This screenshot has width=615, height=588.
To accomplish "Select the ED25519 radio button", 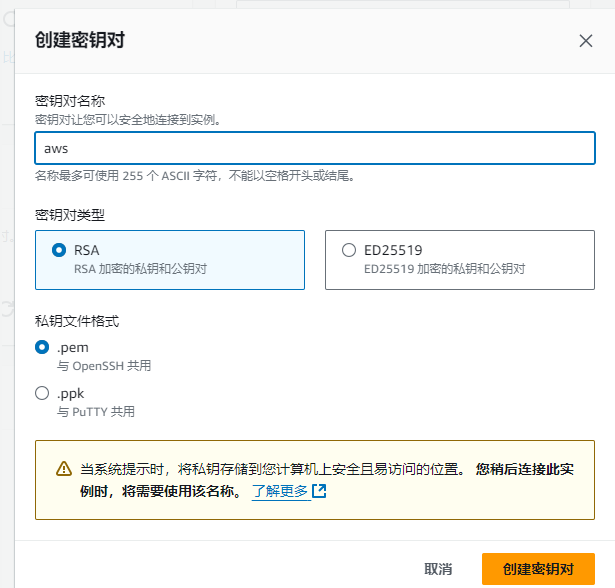I will [348, 250].
